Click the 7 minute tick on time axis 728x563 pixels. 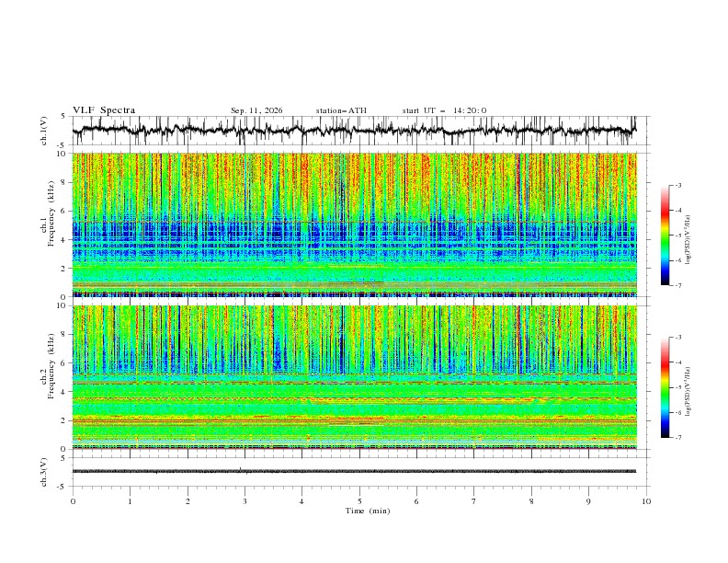[x=474, y=501]
